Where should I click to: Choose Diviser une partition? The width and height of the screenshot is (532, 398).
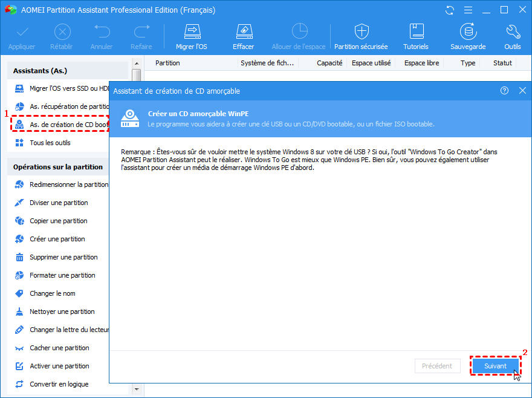tap(51, 203)
